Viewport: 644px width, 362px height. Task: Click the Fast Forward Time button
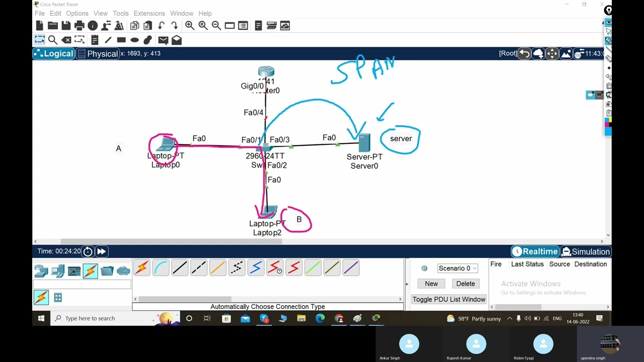[x=101, y=251]
